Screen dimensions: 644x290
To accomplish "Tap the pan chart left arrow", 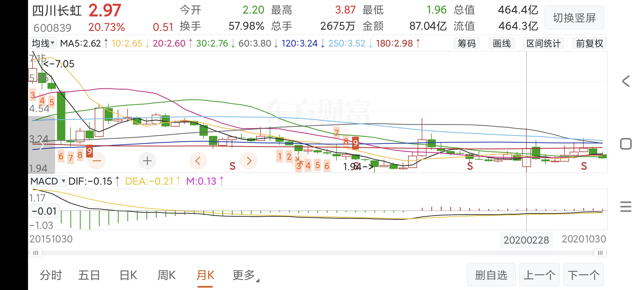I will coord(198,161).
